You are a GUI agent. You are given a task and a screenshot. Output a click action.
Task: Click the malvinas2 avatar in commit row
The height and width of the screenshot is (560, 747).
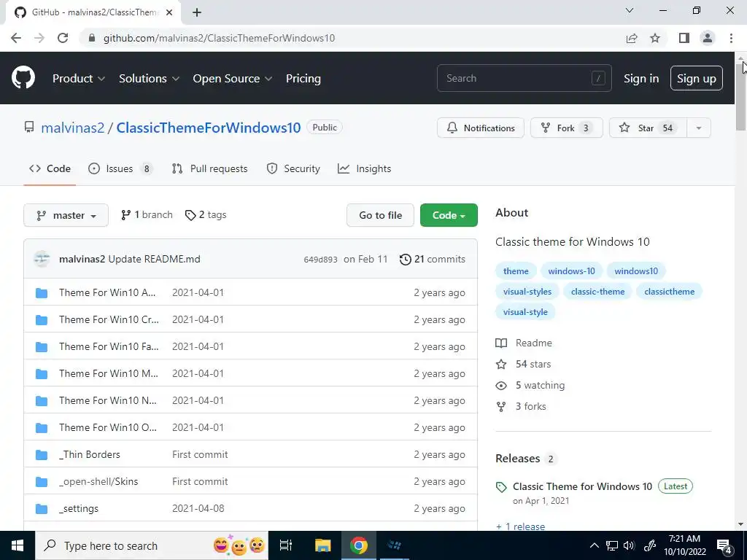click(x=42, y=259)
